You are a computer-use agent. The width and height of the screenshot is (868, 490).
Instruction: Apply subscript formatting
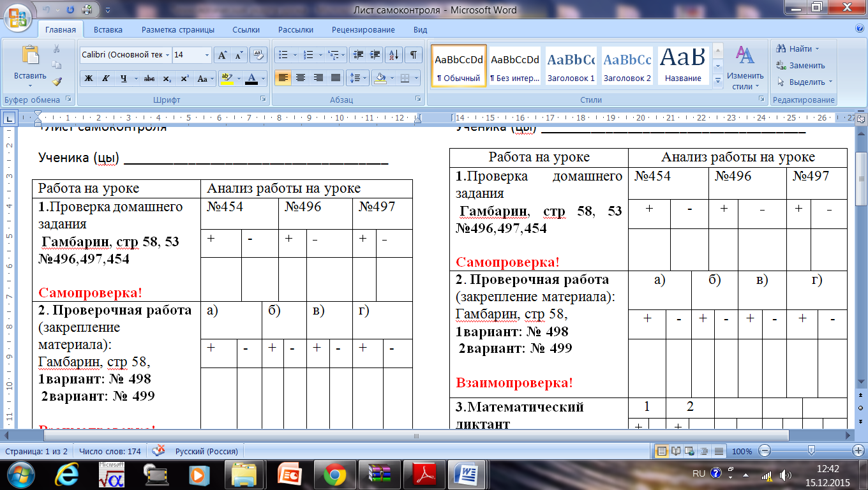[167, 78]
